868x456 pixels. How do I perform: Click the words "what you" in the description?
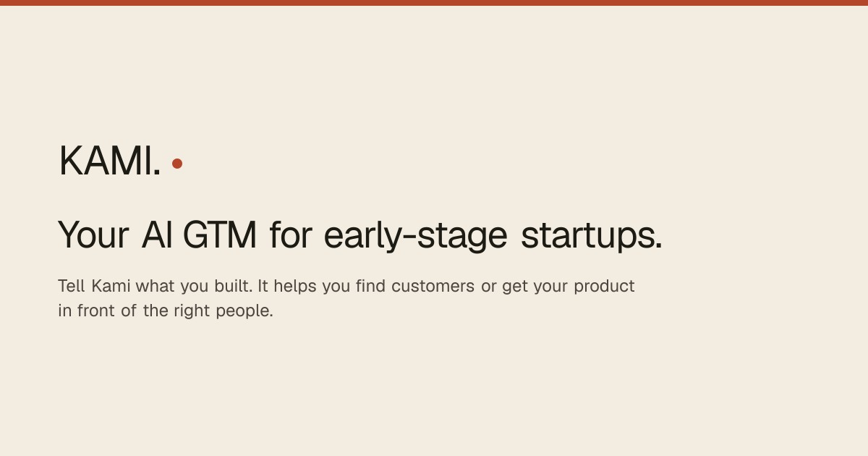coord(172,287)
